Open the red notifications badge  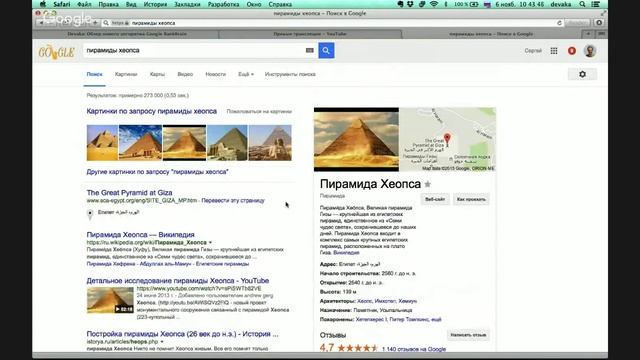[572, 51]
